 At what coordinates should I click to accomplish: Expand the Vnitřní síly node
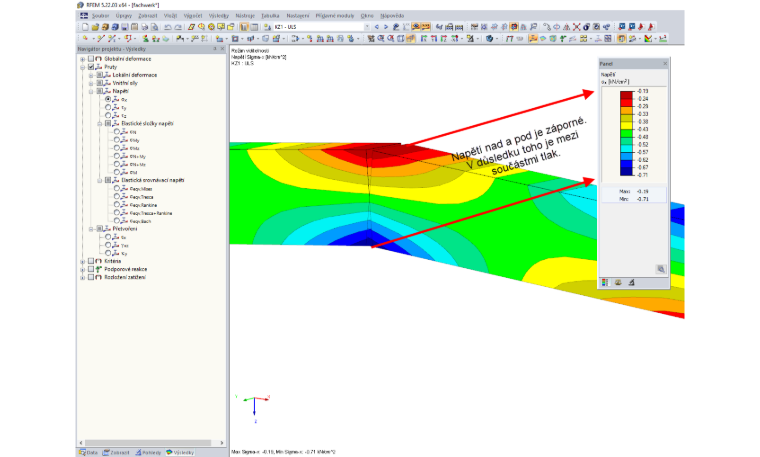point(91,83)
